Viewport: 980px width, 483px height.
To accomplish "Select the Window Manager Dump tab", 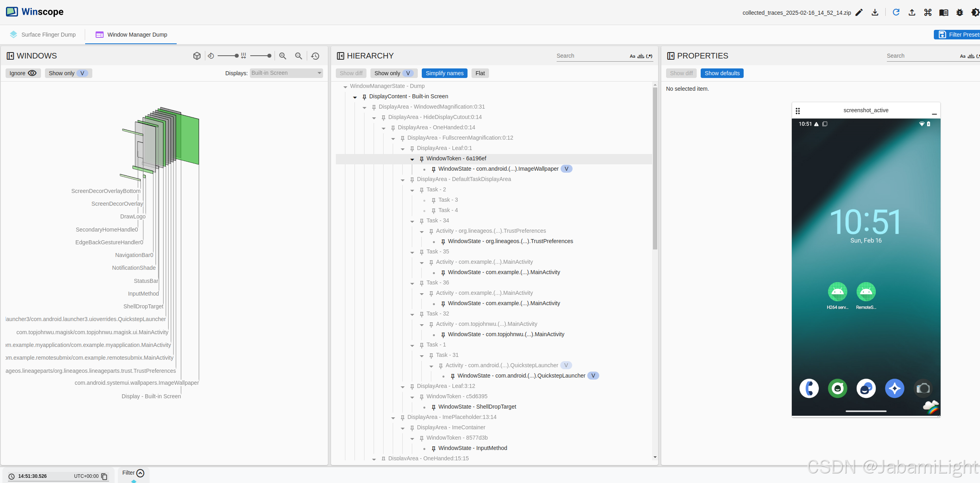I will (131, 35).
